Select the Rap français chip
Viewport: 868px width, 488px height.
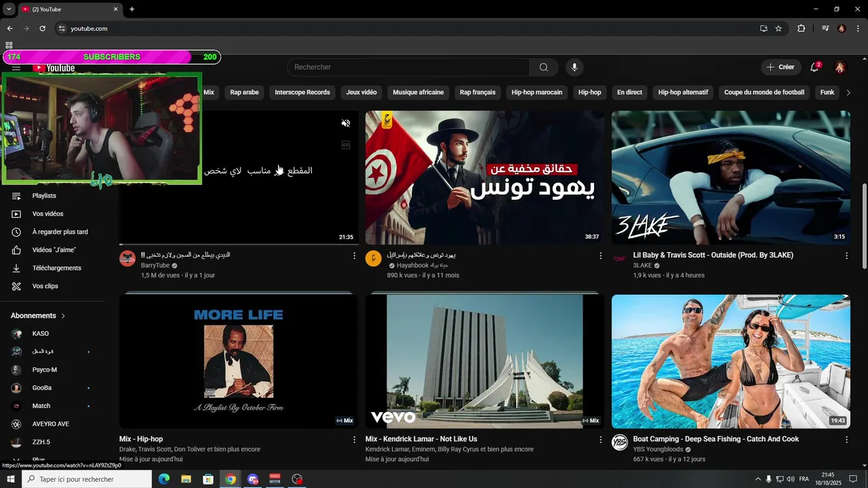coord(477,92)
